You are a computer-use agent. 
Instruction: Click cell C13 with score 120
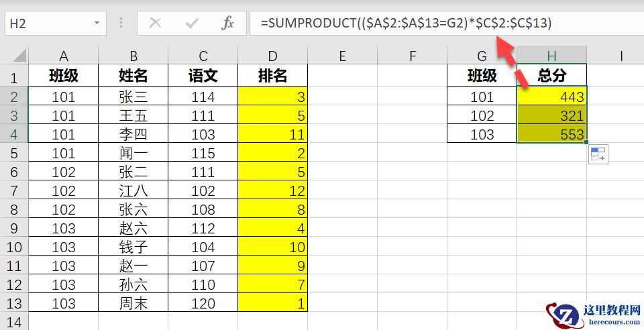pos(203,303)
